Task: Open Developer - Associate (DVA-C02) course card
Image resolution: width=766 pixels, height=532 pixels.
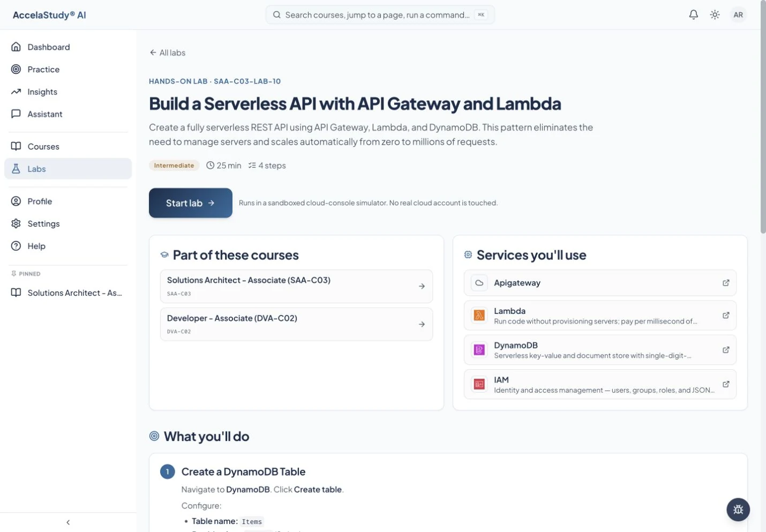Action: pos(296,324)
